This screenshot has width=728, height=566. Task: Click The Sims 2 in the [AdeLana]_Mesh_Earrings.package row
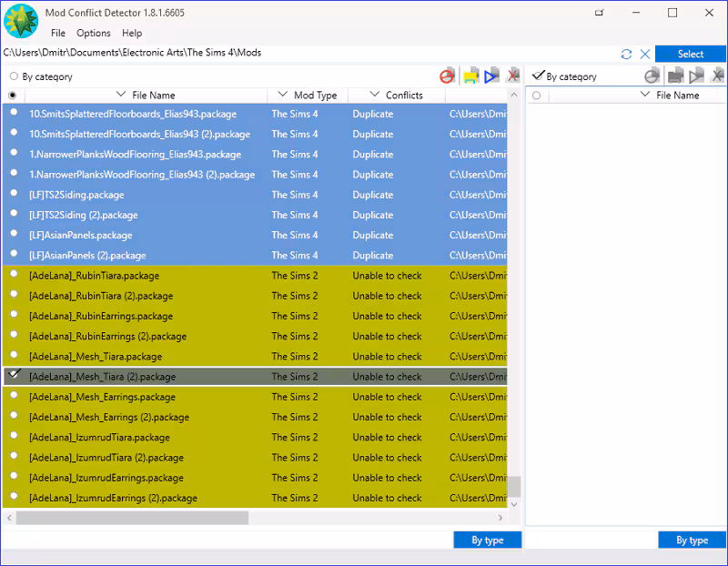(x=295, y=397)
